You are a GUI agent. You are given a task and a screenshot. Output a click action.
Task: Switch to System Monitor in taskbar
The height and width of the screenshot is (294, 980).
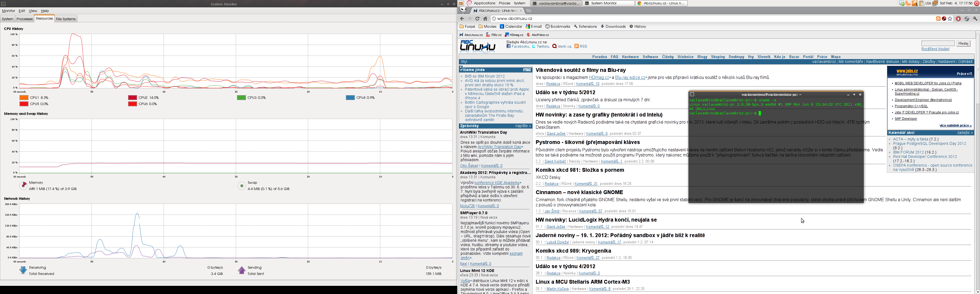(609, 3)
